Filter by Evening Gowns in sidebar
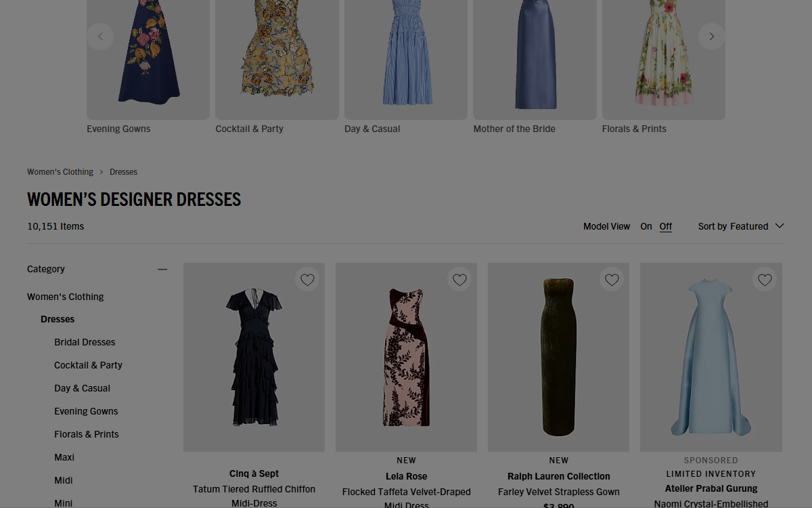Viewport: 812px width, 508px height. tap(86, 411)
